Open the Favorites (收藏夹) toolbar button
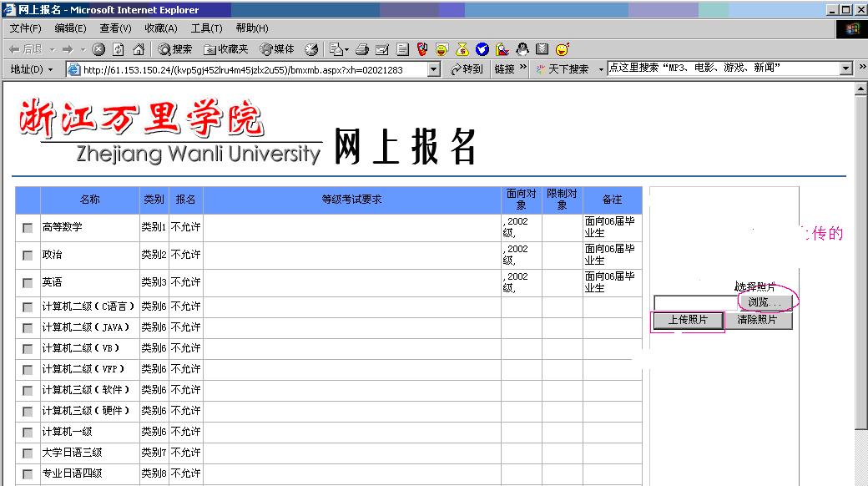868x486 pixels. [226, 49]
